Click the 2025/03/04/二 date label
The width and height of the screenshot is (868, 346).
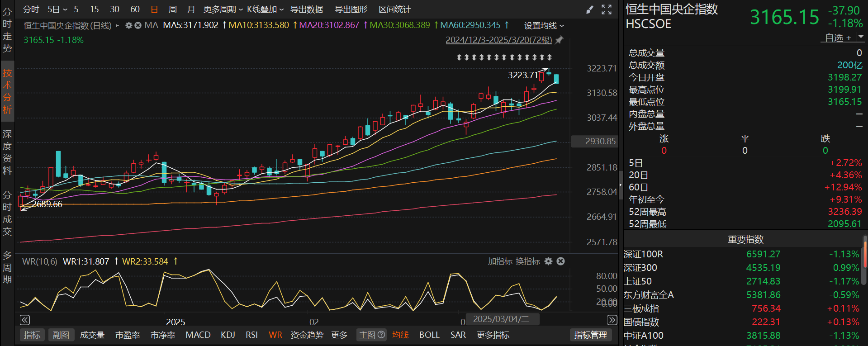coord(502,319)
